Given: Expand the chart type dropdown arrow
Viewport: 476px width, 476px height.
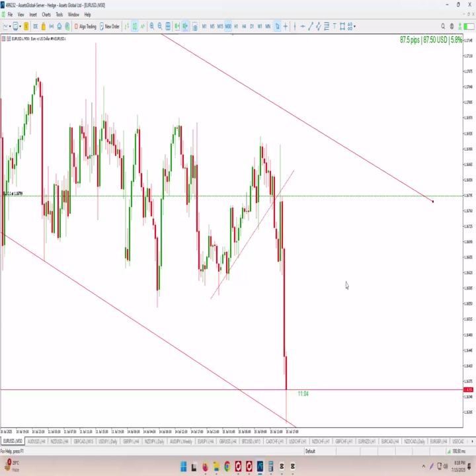Looking at the screenshot, I should tap(10, 26).
